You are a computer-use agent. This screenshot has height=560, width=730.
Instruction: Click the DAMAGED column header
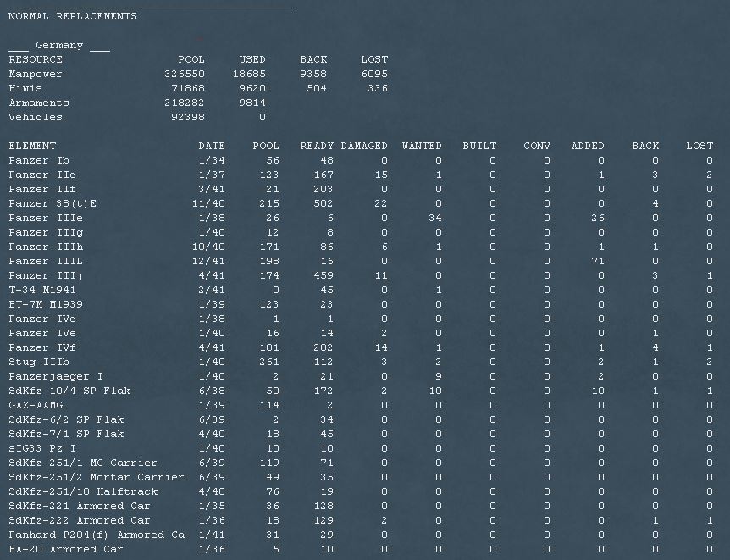tap(364, 146)
